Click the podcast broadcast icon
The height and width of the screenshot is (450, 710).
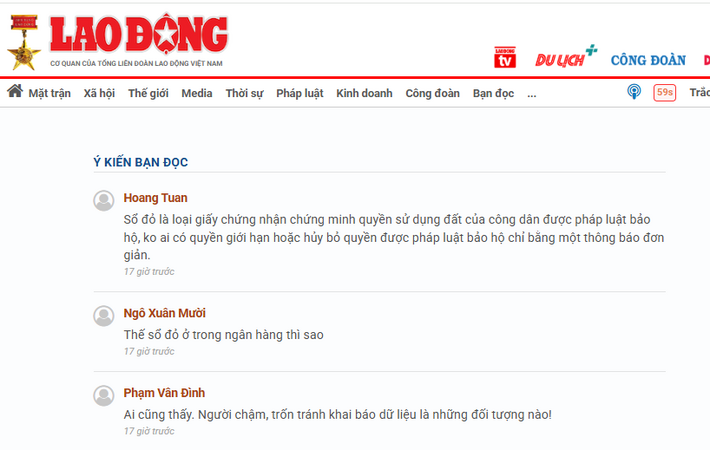[634, 92]
